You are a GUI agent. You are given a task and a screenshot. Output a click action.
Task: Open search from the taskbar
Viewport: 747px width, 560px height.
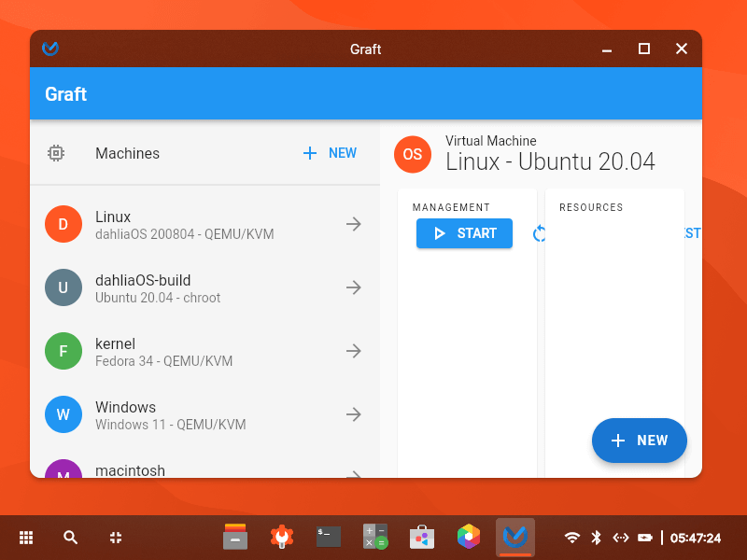click(x=71, y=538)
